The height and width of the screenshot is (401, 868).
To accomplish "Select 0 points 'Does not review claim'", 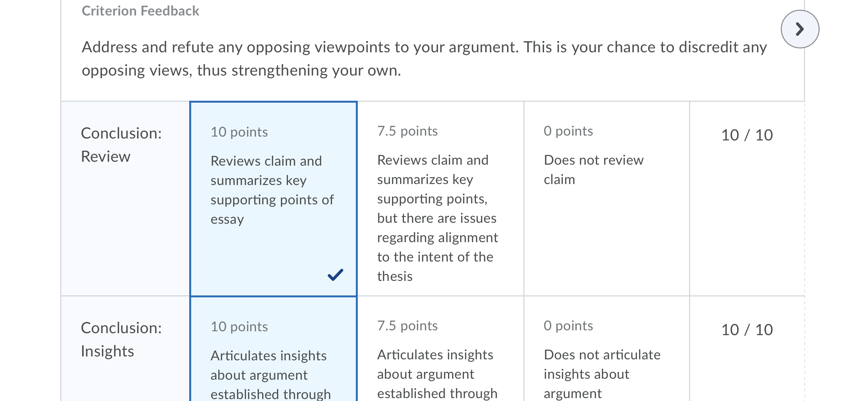I will [606, 199].
